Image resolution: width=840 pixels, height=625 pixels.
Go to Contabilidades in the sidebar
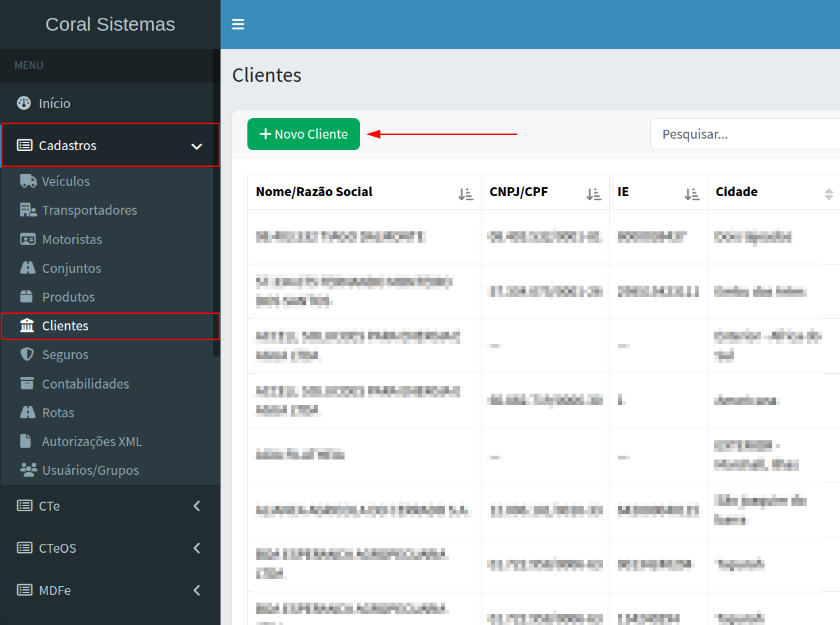click(85, 383)
